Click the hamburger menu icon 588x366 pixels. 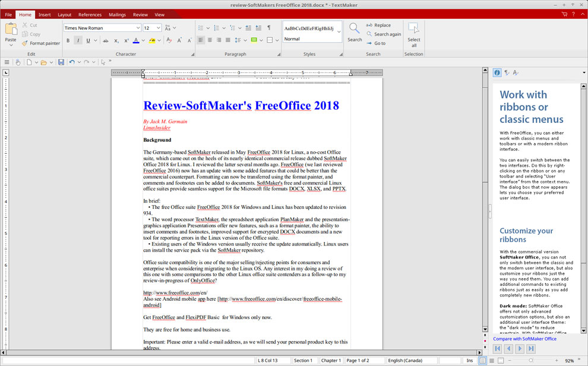(7, 62)
